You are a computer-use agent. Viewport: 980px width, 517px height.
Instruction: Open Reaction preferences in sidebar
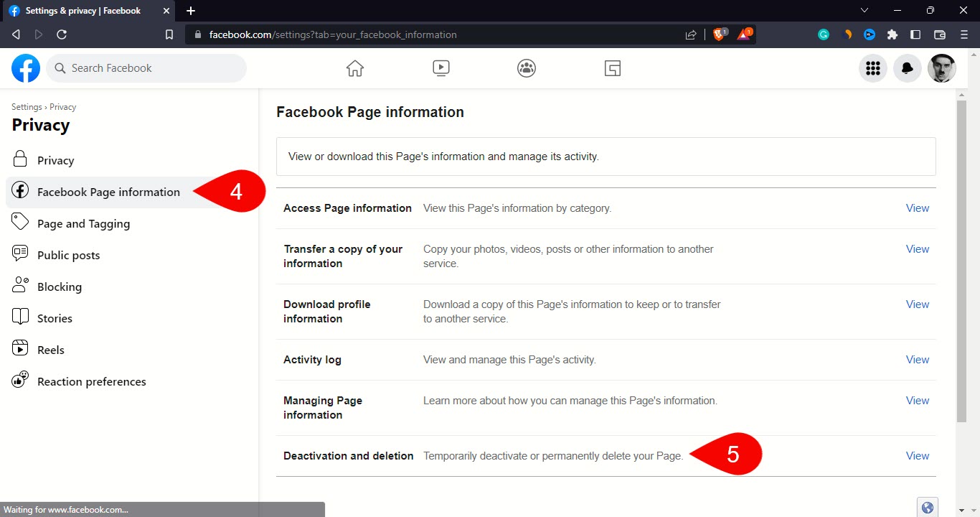click(x=91, y=381)
